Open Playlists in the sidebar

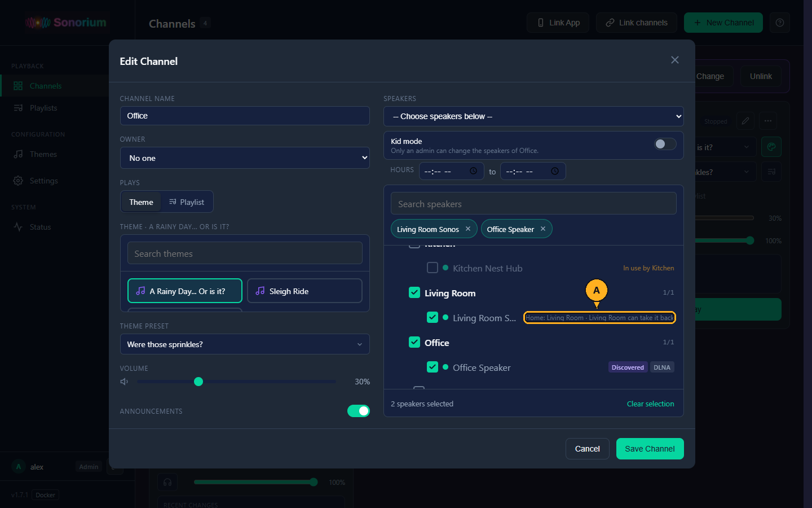click(55, 108)
